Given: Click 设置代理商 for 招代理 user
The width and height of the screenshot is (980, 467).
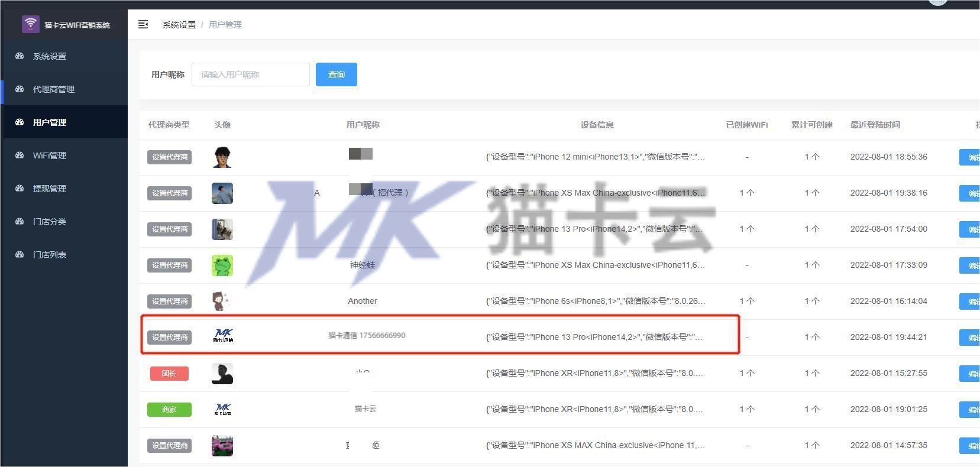Looking at the screenshot, I should [x=170, y=193].
